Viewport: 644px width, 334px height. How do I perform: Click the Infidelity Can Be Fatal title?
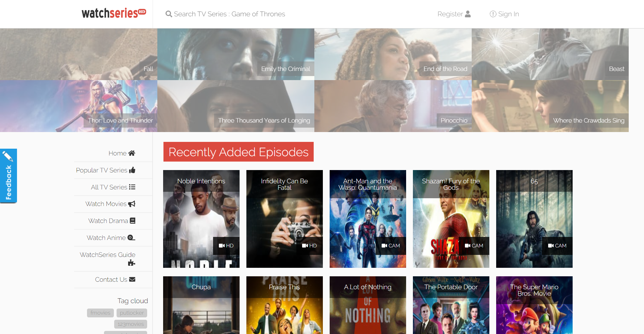pos(284,184)
